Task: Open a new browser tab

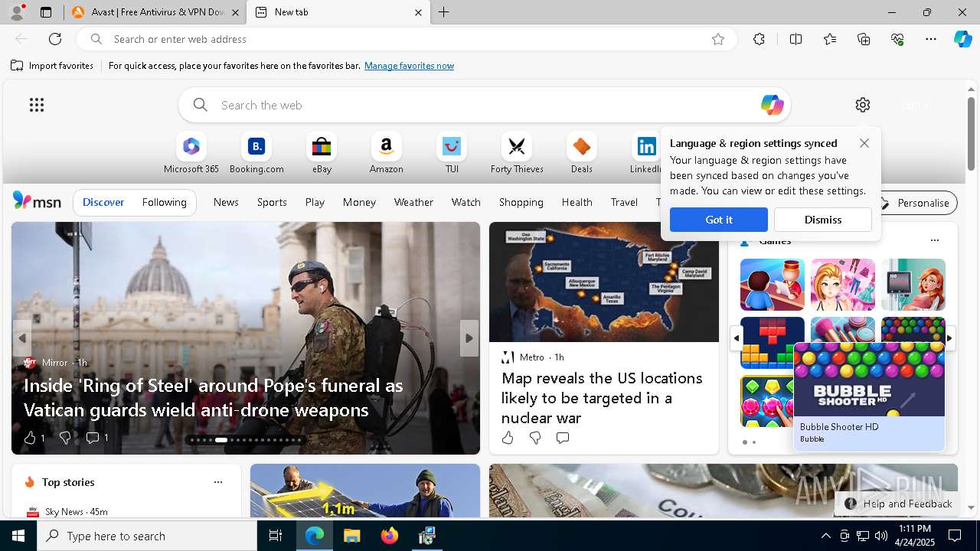Action: pos(444,12)
